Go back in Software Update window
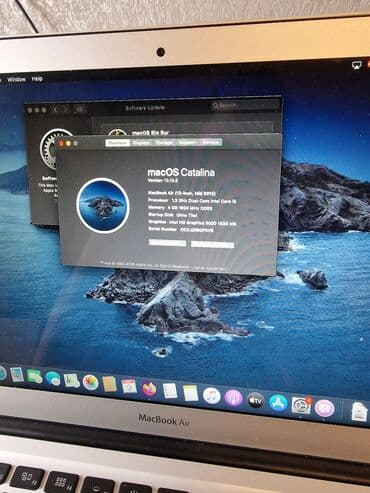Image resolution: width=370 pixels, height=493 pixels. pos(55,109)
